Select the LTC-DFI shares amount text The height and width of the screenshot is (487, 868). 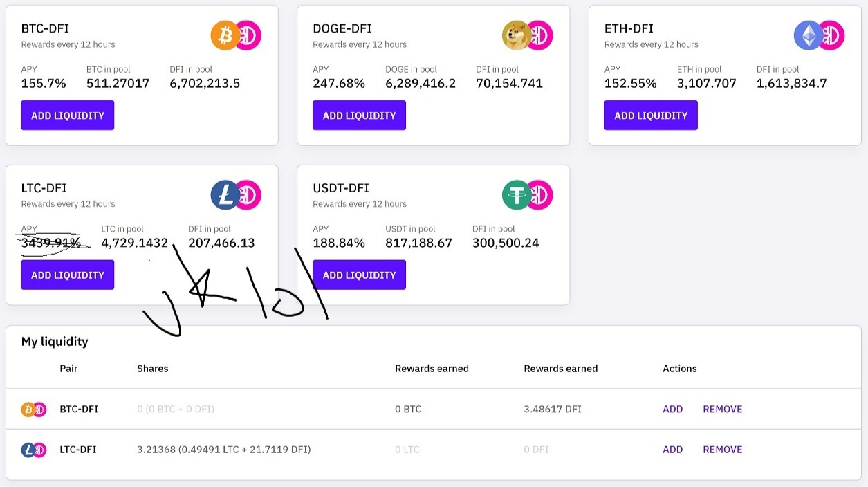tap(223, 450)
